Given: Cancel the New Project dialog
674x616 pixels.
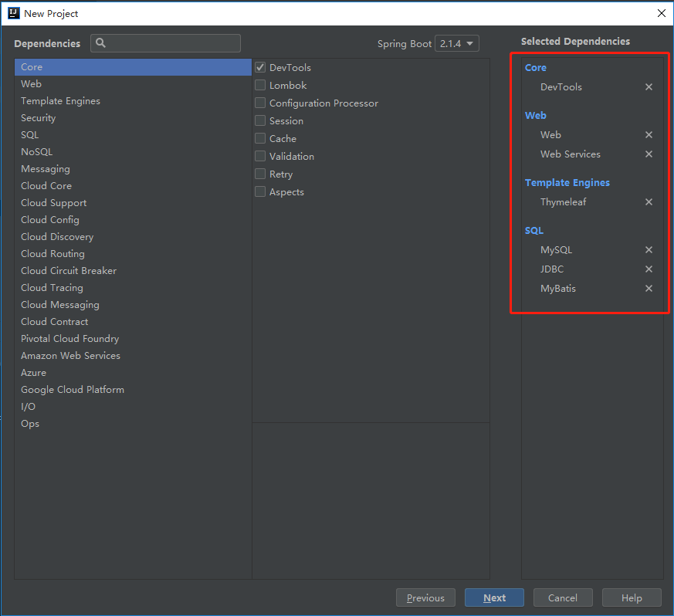Looking at the screenshot, I should pyautogui.click(x=563, y=597).
